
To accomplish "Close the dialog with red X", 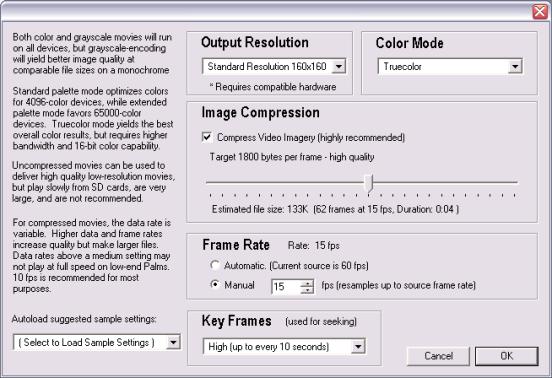I will coord(540,12).
